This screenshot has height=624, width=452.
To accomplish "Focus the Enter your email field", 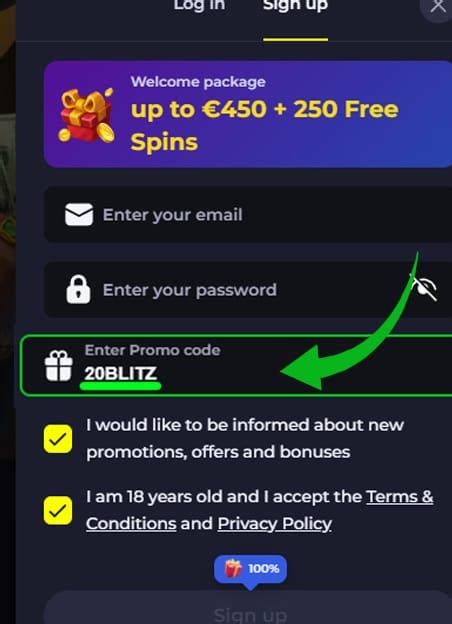I will [248, 214].
